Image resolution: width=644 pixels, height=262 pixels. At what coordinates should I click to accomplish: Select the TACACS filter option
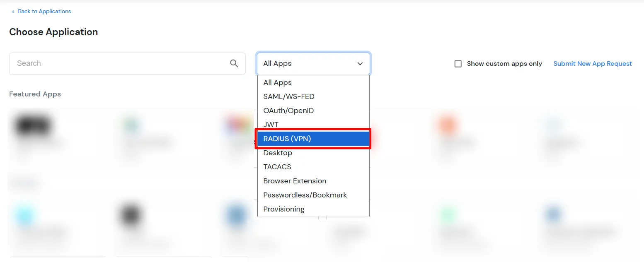277,167
